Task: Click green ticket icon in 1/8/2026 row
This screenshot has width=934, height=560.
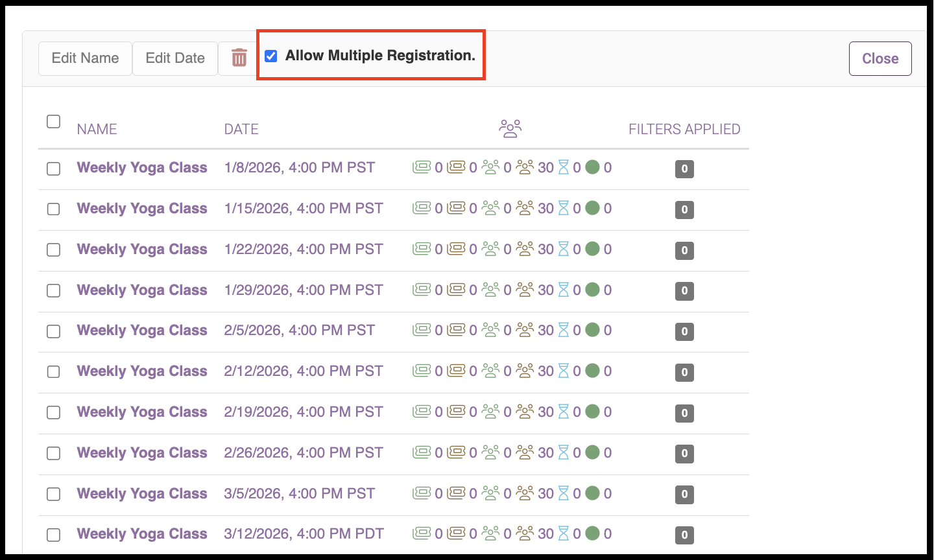Action: [422, 168]
